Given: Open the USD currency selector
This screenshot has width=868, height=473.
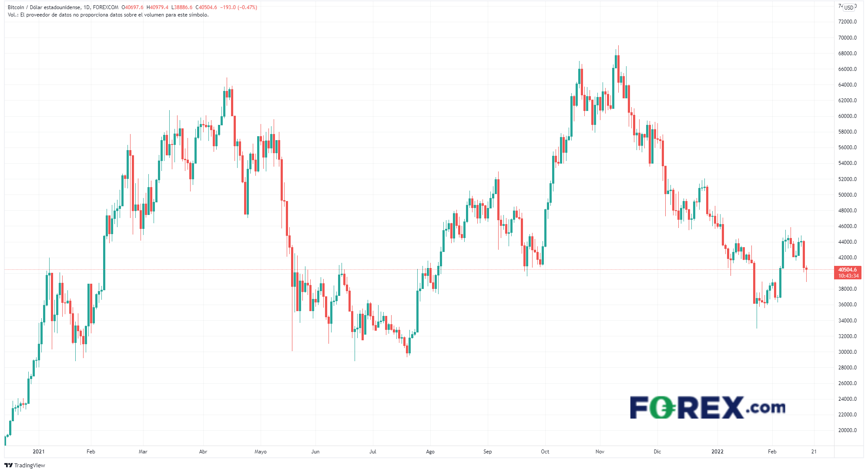Looking at the screenshot, I should tap(849, 7).
